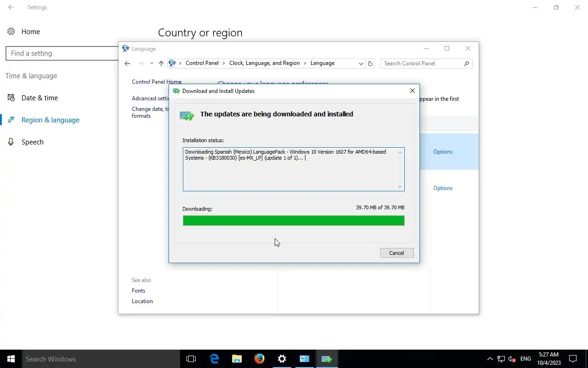588x368 pixels.
Task: Open the Fonts link under See also
Action: [138, 291]
